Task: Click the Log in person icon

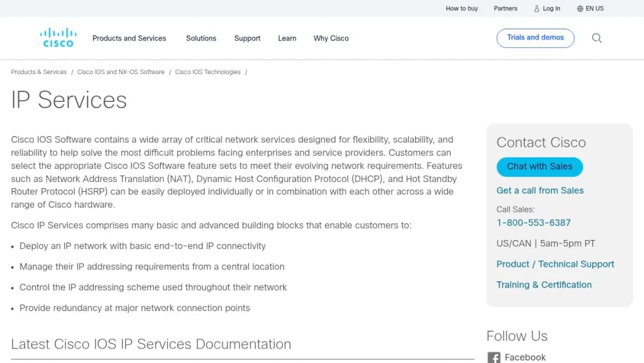Action: (x=537, y=8)
